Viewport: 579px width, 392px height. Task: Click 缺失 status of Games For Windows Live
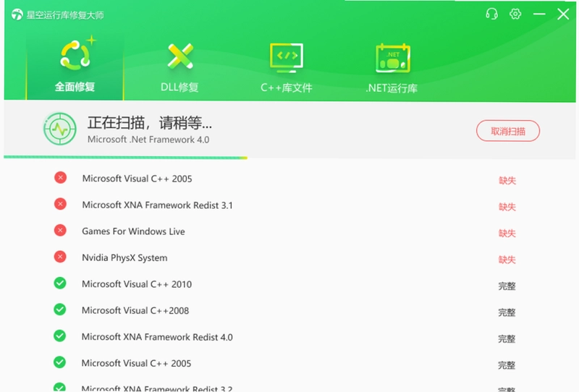click(x=507, y=234)
